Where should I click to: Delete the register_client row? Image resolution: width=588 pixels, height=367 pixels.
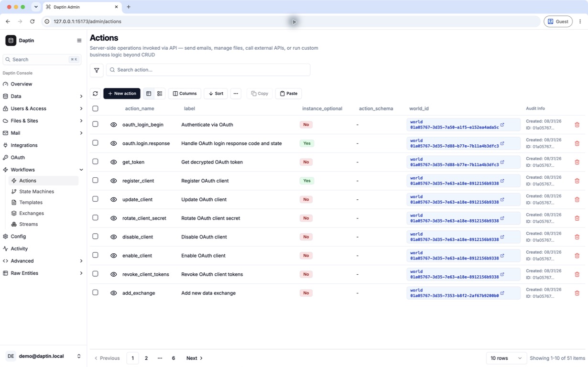[577, 181]
